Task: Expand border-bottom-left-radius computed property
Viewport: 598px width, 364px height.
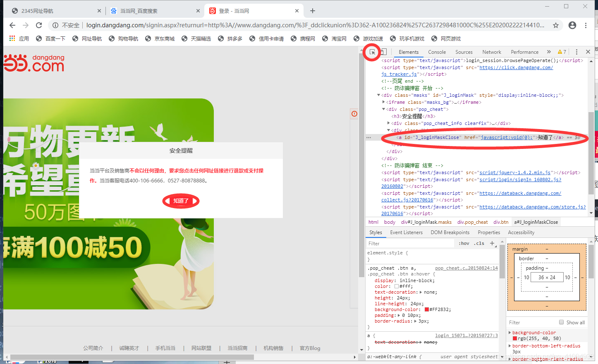Action: coord(510,346)
